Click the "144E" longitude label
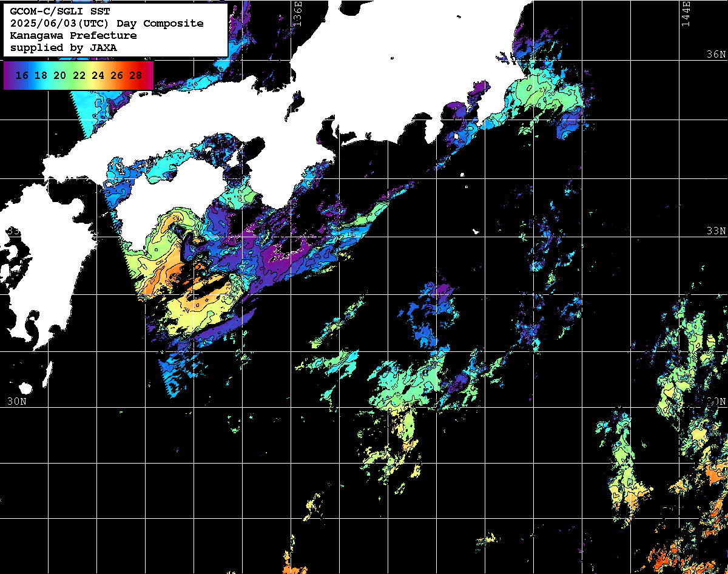Viewport: 728px width, 574px height. [686, 13]
